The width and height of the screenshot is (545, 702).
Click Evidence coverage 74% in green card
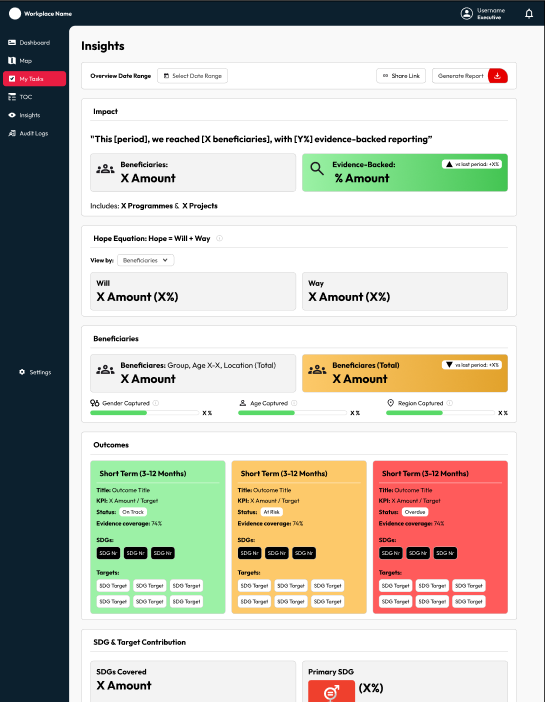(x=129, y=523)
